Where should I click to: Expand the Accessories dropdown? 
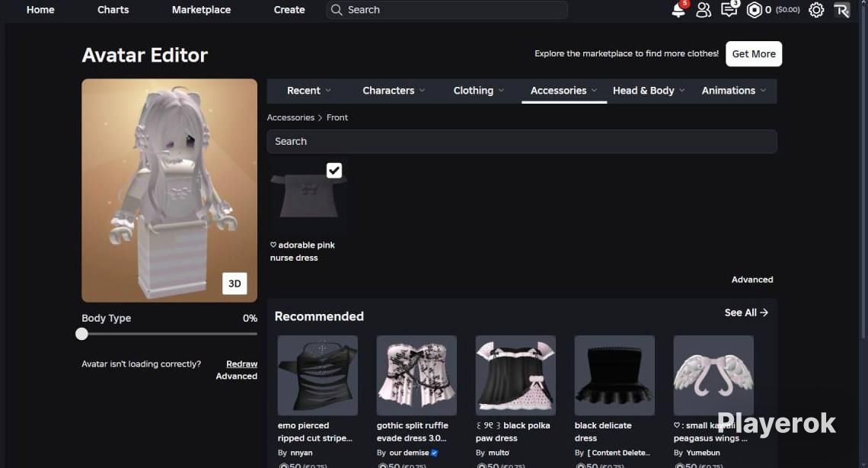pyautogui.click(x=563, y=90)
